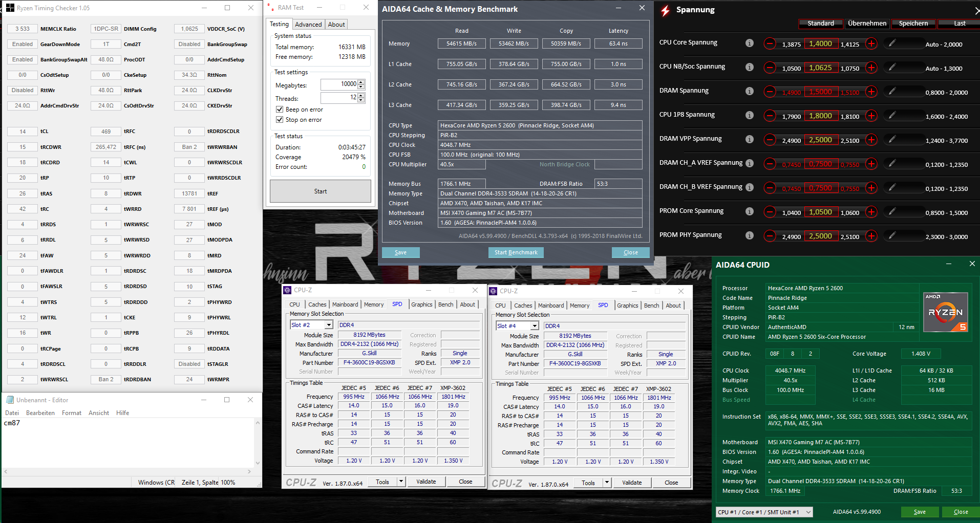
Task: Raise CPU NB/Soc Spannung using plus button
Action: (871, 68)
